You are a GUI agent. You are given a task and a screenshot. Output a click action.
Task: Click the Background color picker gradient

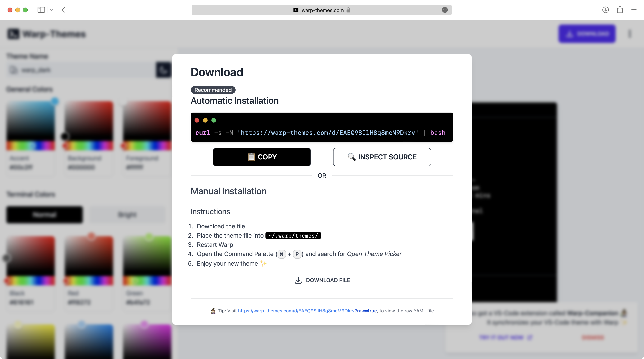pyautogui.click(x=89, y=121)
